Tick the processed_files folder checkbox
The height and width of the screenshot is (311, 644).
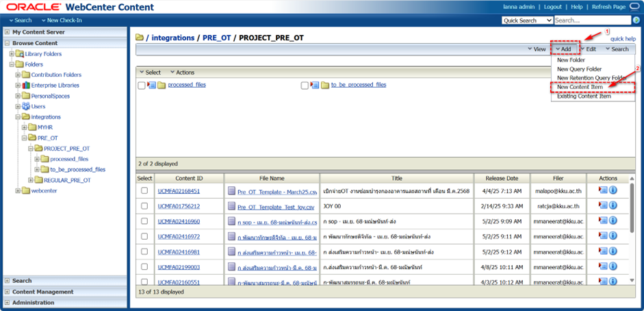coord(142,86)
